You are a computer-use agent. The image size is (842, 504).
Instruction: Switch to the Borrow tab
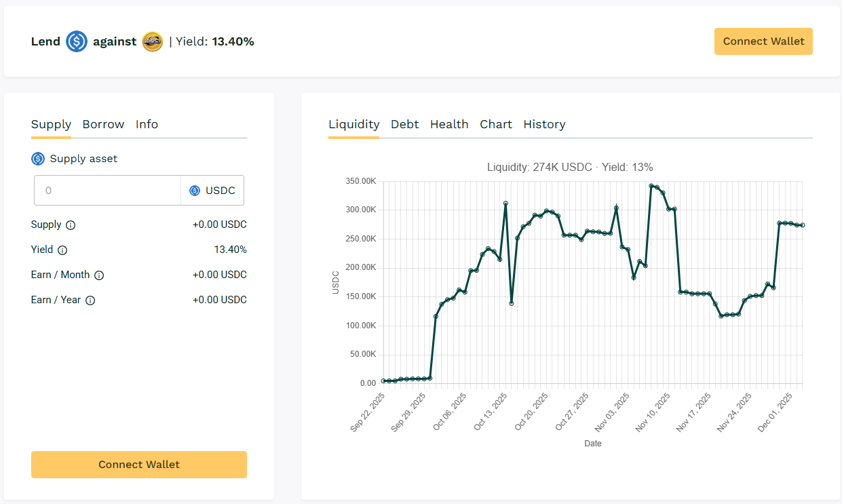coord(103,124)
